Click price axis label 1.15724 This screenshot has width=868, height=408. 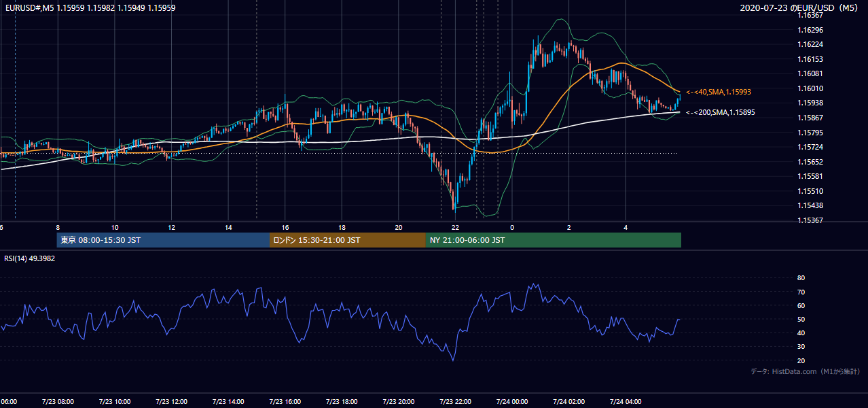[810, 147]
